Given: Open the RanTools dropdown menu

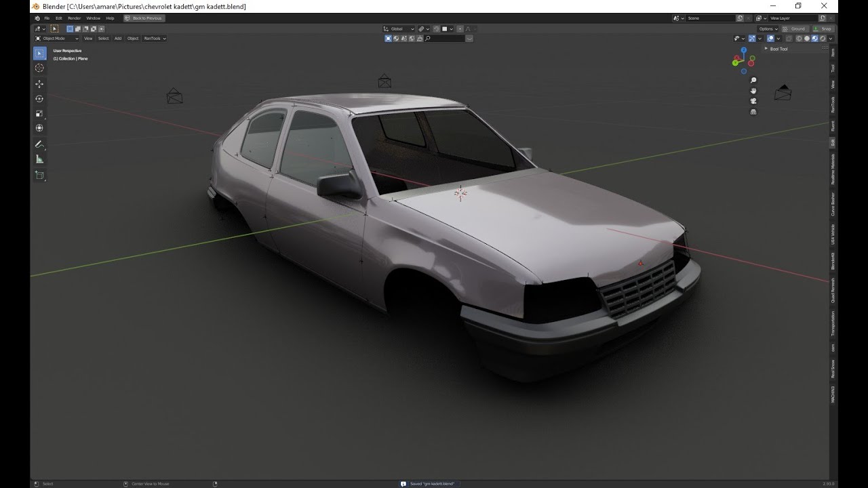Looking at the screenshot, I should (x=155, y=39).
